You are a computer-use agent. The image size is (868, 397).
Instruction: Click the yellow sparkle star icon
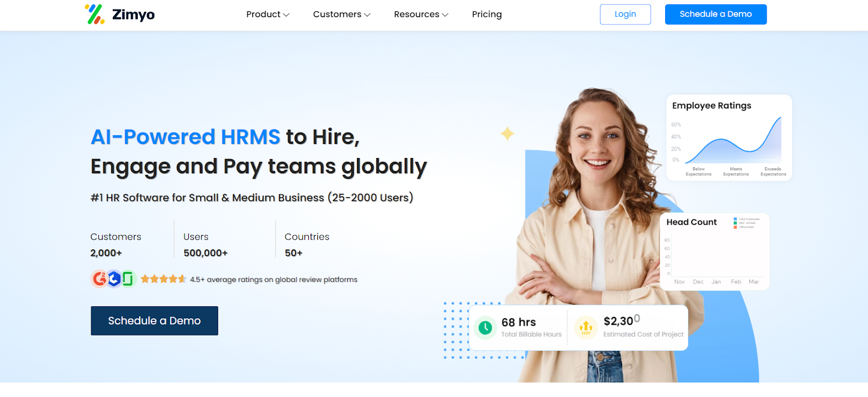[507, 133]
